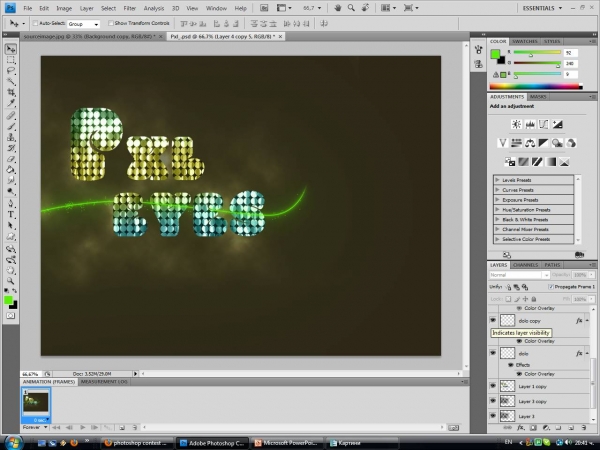Switch to the Channels tab

[525, 265]
